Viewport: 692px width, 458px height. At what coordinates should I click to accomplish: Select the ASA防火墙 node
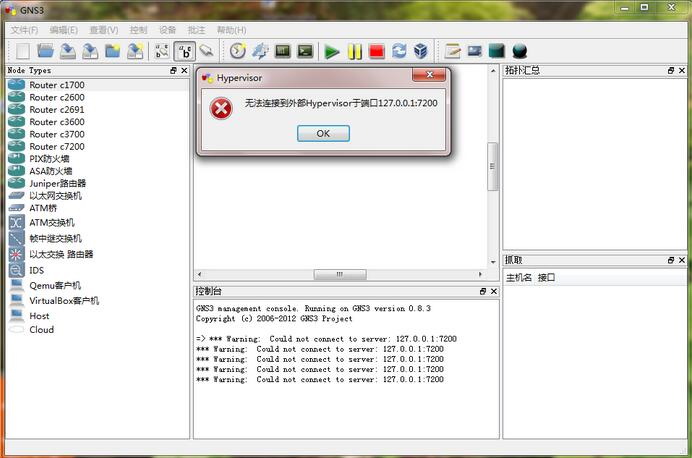tap(50, 171)
